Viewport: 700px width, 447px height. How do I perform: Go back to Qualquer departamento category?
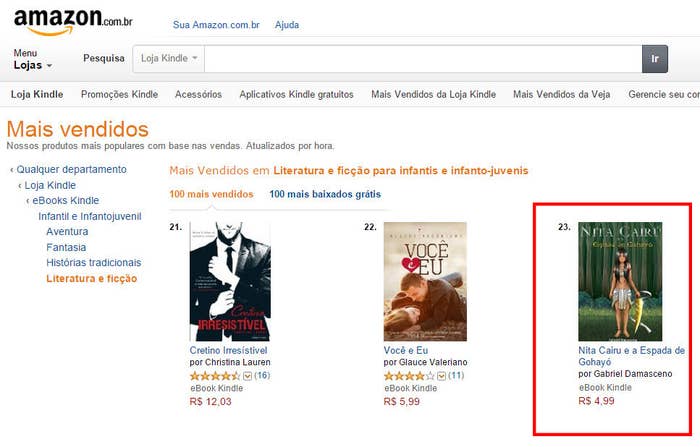71,170
